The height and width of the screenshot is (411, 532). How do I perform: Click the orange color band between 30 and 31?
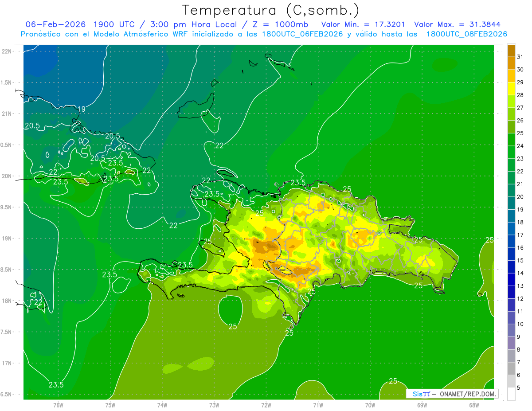click(x=511, y=63)
